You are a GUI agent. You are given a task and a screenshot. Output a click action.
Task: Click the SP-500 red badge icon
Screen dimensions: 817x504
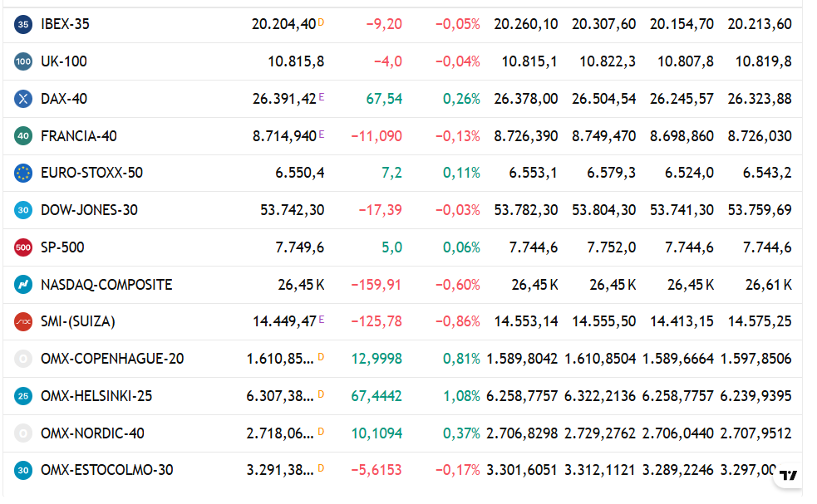coord(23,247)
